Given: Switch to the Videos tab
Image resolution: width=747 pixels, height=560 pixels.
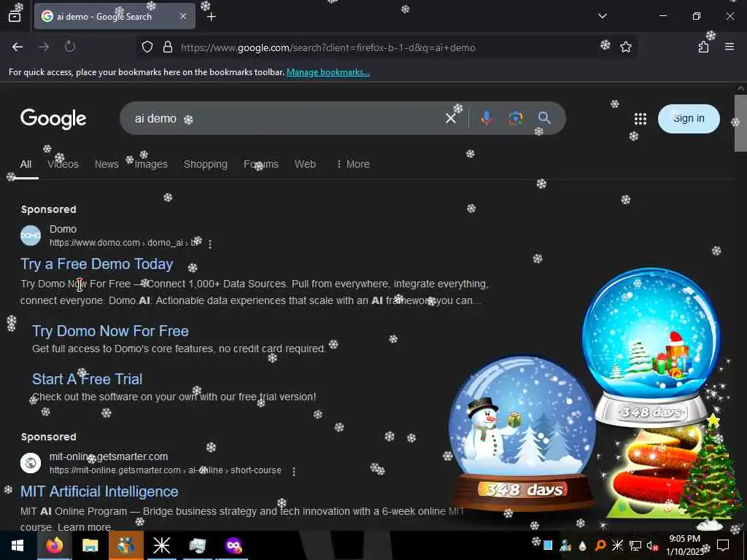Looking at the screenshot, I should (x=63, y=164).
